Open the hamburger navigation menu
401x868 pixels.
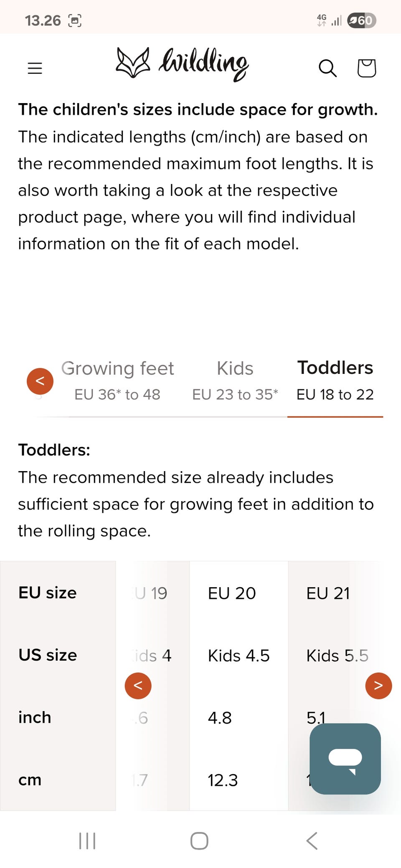pyautogui.click(x=35, y=68)
